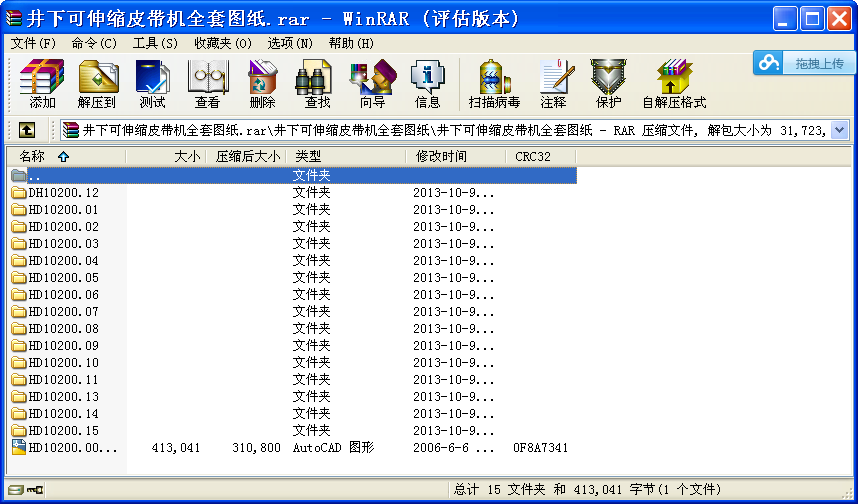Open the 查找 (Find) binoculars tool

pyautogui.click(x=317, y=82)
